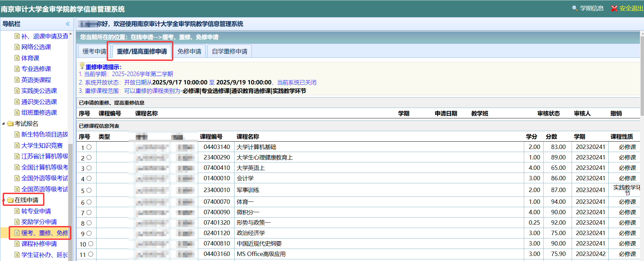Open the 奖励学分申请 link
This screenshot has width=644, height=261.
tap(39, 222)
